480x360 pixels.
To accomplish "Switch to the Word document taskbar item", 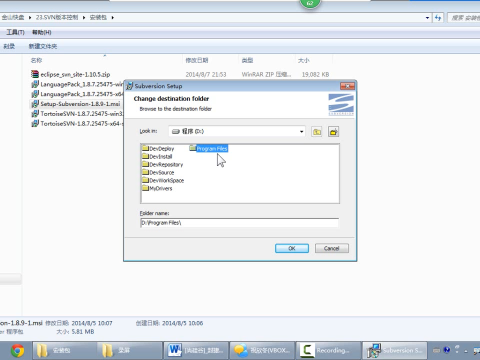I will click(196, 350).
